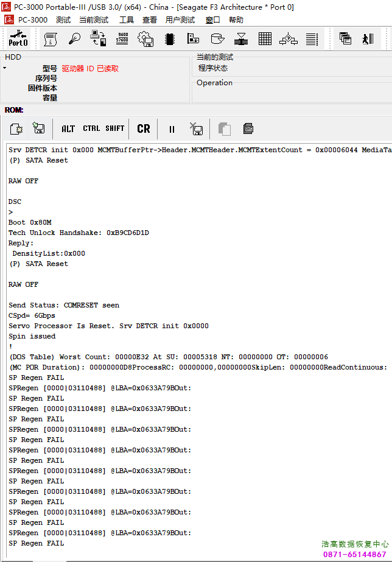
Task: Expand the HDD panel dropdown arrow
Action: (x=4, y=68)
